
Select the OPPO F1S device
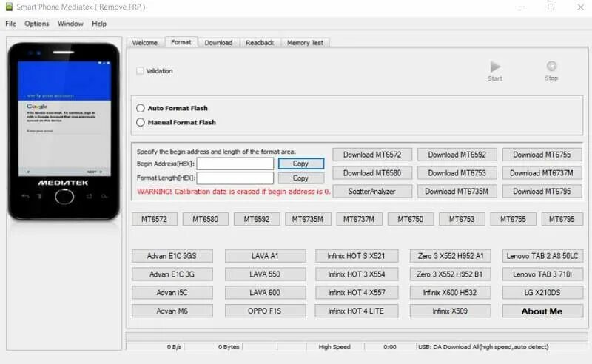tap(265, 311)
